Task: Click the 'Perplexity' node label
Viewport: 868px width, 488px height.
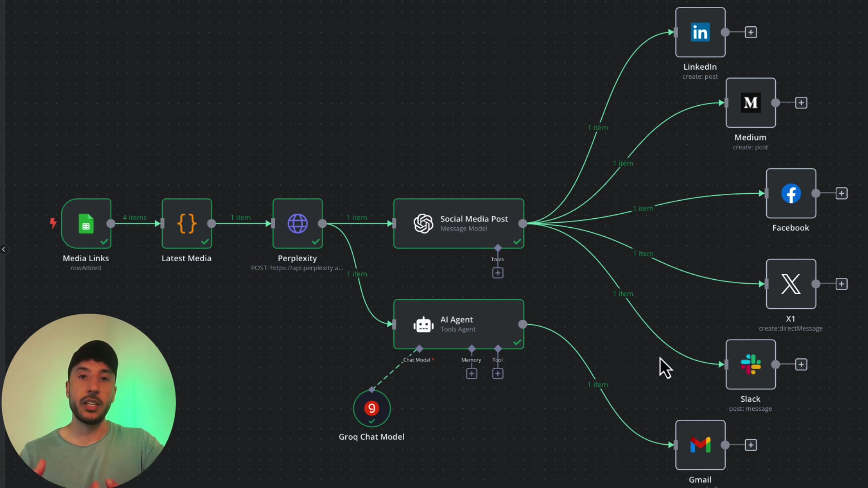Action: coord(297,258)
